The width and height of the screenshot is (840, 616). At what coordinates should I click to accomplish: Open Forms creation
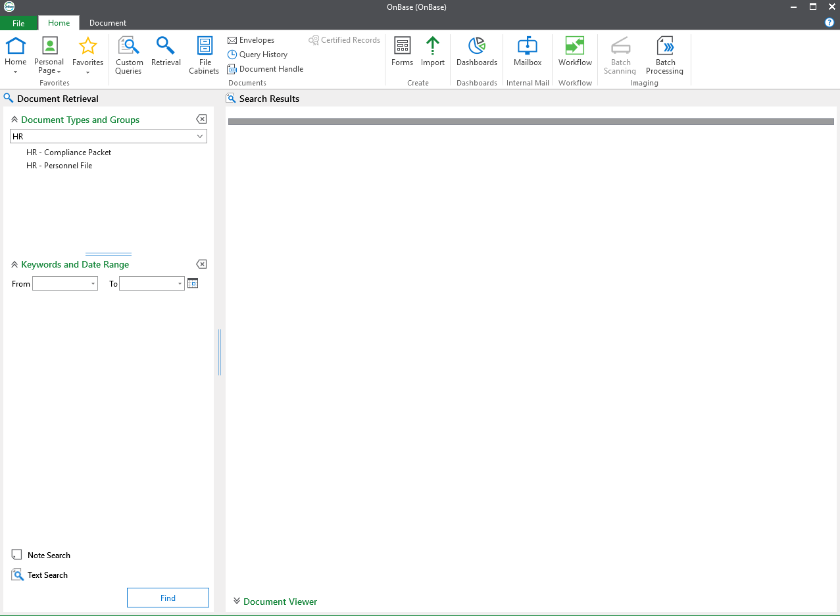tap(402, 52)
